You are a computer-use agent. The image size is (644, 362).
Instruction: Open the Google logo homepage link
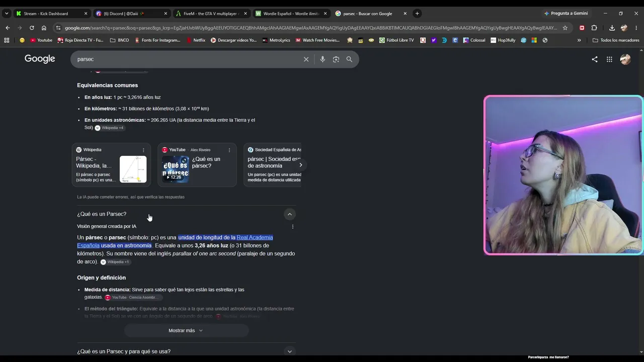click(40, 59)
